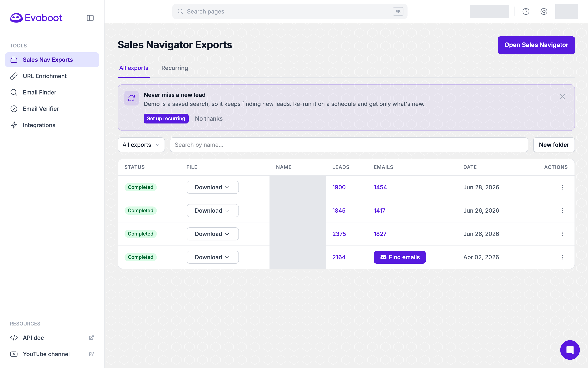Open YouTube channel link
Image resolution: width=588 pixels, height=368 pixels.
52,354
